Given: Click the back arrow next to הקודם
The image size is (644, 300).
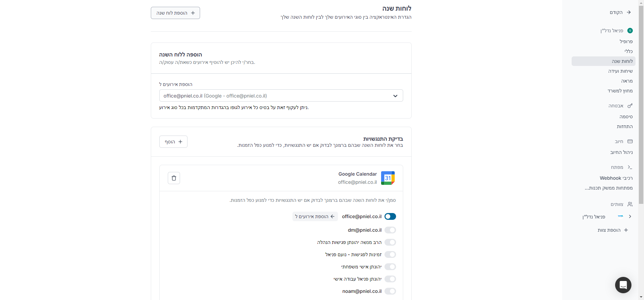Looking at the screenshot, I should (x=629, y=12).
